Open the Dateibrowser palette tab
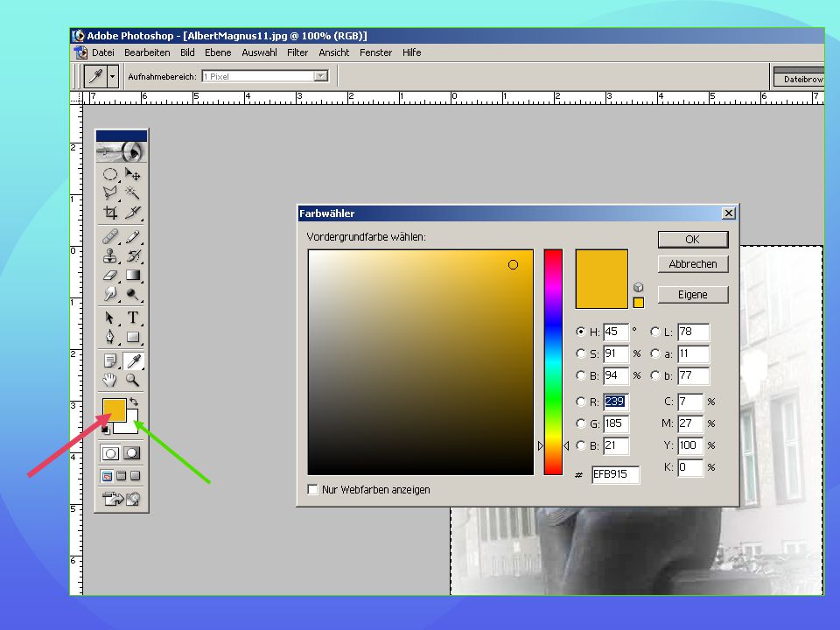This screenshot has width=840, height=630. [x=799, y=80]
